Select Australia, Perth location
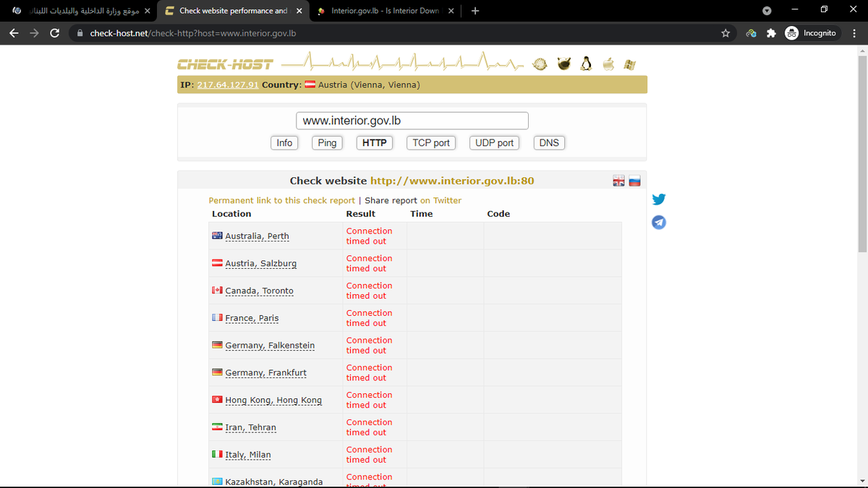 (x=257, y=236)
